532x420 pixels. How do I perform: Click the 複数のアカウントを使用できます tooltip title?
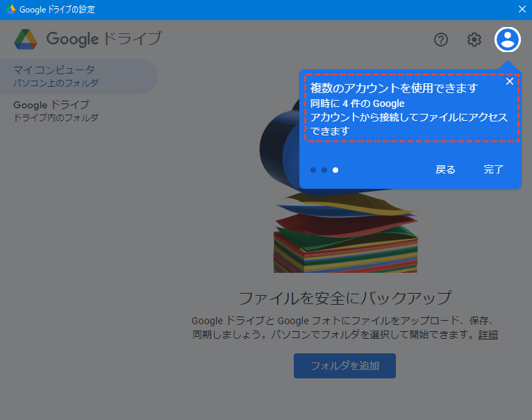[x=394, y=88]
